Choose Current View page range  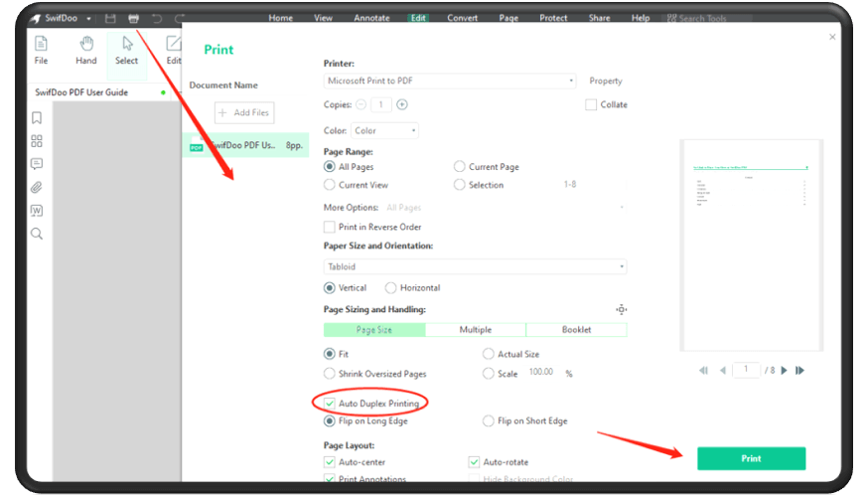(330, 185)
